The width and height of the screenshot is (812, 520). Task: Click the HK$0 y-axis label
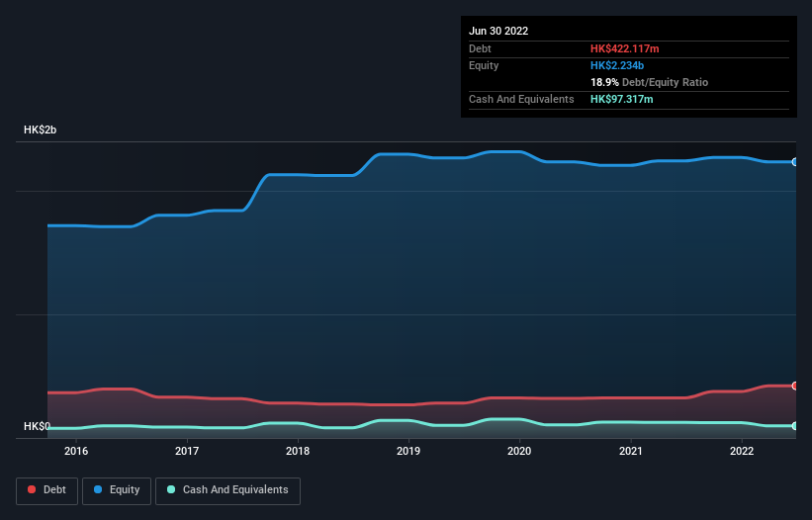(37, 426)
